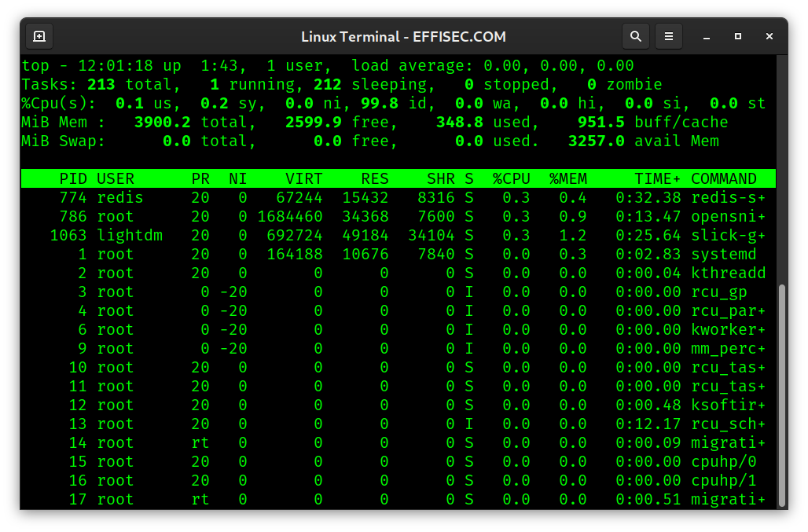Select the %MEM column header

tap(567, 178)
